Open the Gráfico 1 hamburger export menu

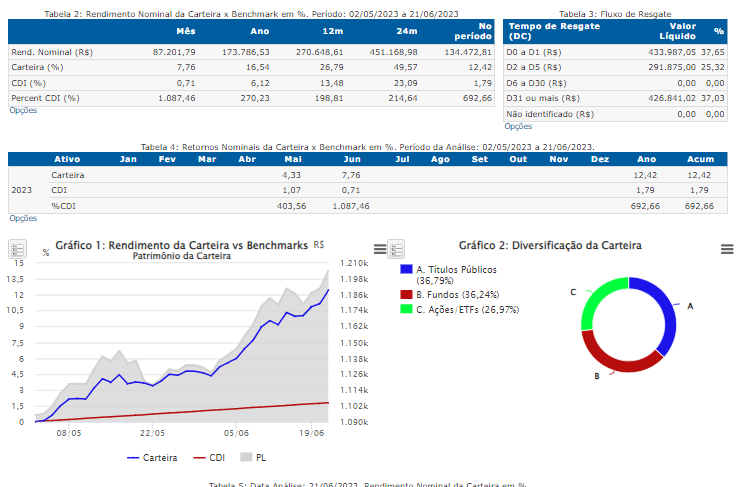380,249
